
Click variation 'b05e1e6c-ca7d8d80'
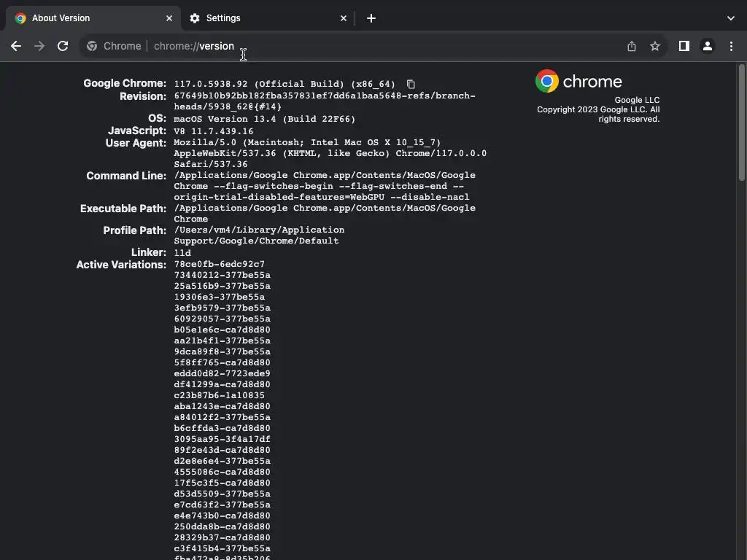(222, 330)
